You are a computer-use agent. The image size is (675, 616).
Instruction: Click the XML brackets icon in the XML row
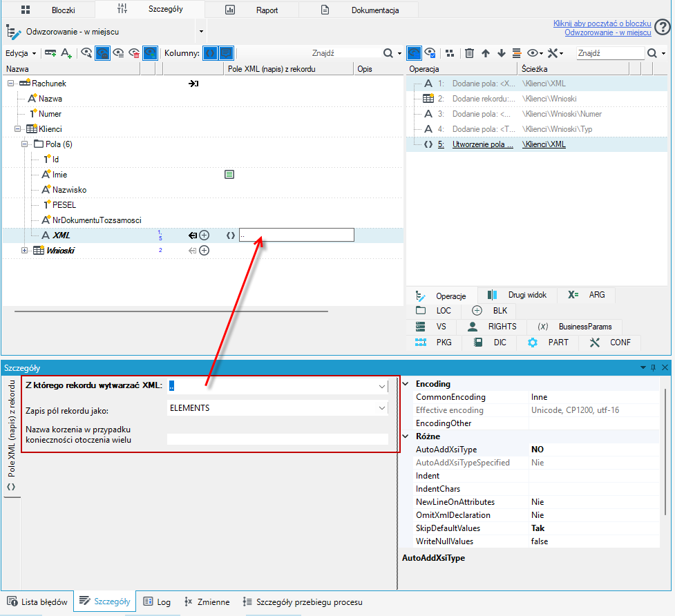coord(231,235)
